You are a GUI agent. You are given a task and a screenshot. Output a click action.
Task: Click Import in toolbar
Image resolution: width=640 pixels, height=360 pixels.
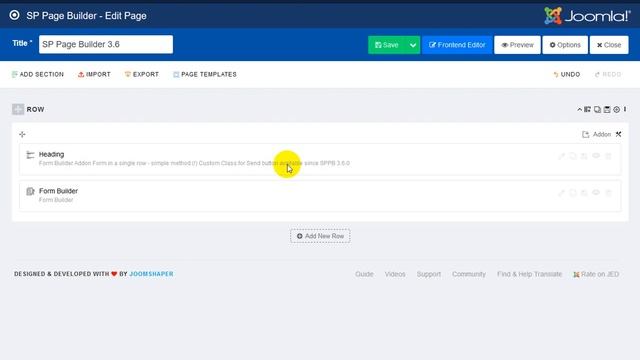pyautogui.click(x=94, y=74)
